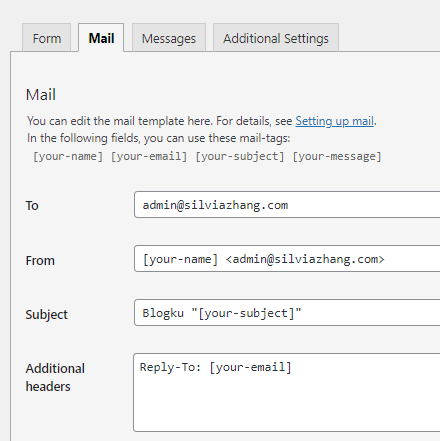Click the Additional headers label
The width and height of the screenshot is (440, 441).
click(x=55, y=377)
